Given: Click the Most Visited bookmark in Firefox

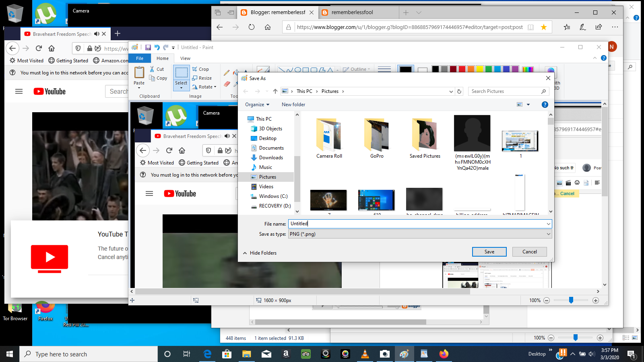Looking at the screenshot, I should [27, 61].
